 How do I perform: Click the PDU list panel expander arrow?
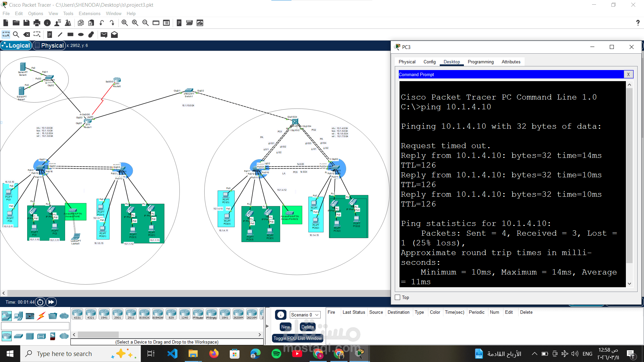267,326
